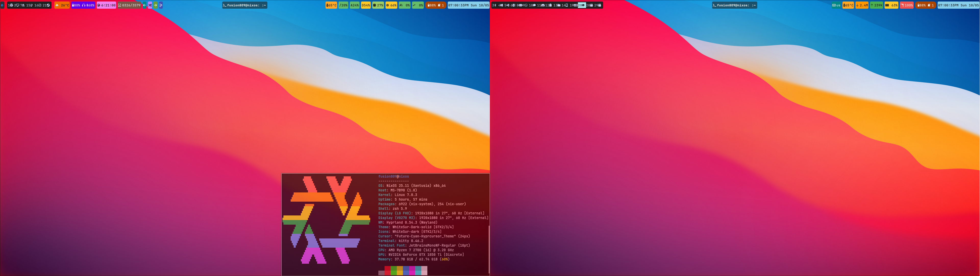Click the green swatch in terminal palette

pos(394,271)
